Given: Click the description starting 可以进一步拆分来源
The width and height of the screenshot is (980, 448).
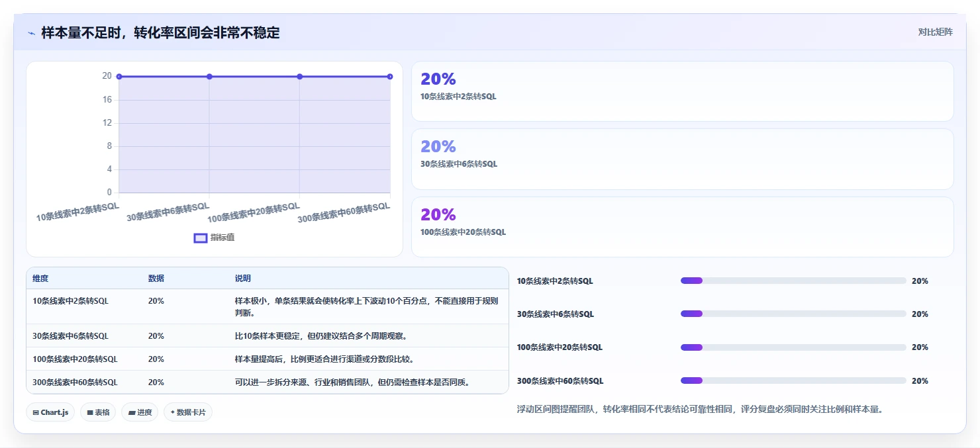Looking at the screenshot, I should click(x=354, y=382).
